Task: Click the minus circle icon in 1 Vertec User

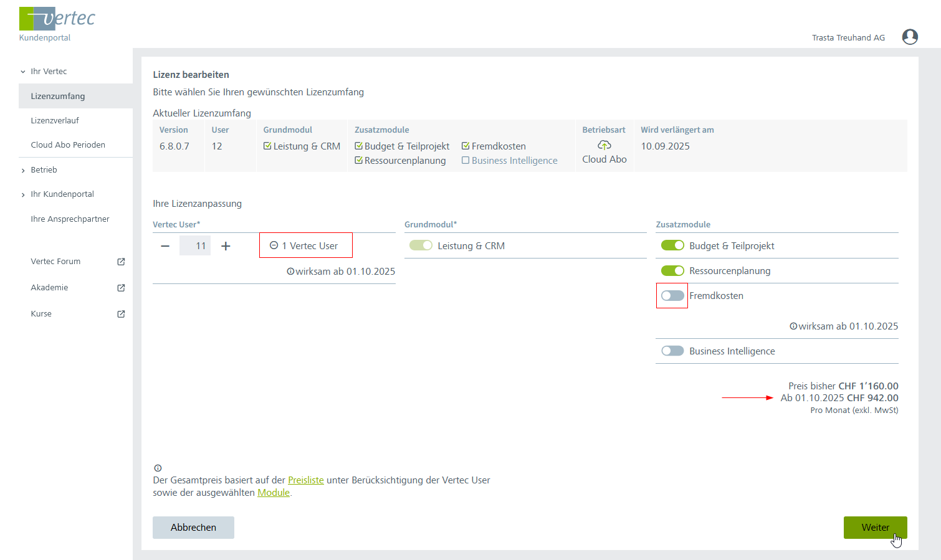Action: pos(274,245)
